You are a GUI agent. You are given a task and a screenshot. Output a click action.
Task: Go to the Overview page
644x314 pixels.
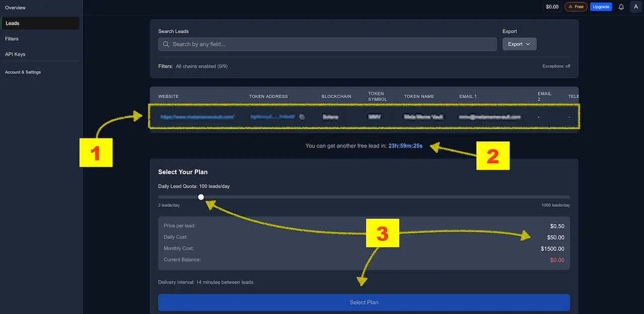15,8
